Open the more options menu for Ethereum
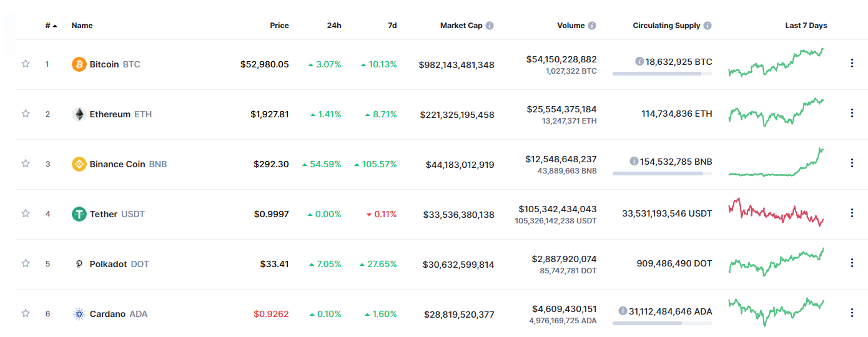This screenshot has height=337, width=868. point(852,113)
